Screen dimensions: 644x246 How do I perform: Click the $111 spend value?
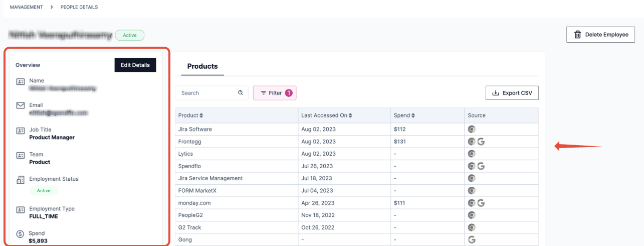(x=399, y=203)
